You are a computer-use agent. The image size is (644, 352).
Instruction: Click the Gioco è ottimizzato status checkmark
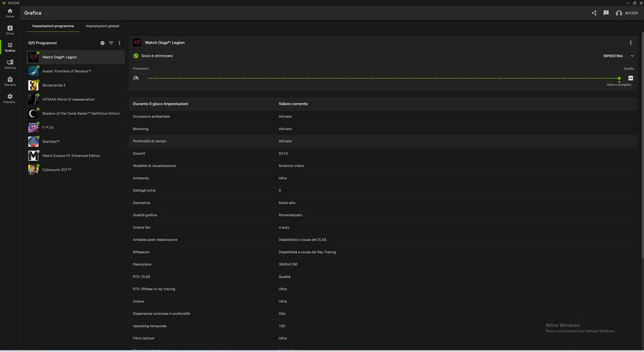pyautogui.click(x=136, y=56)
